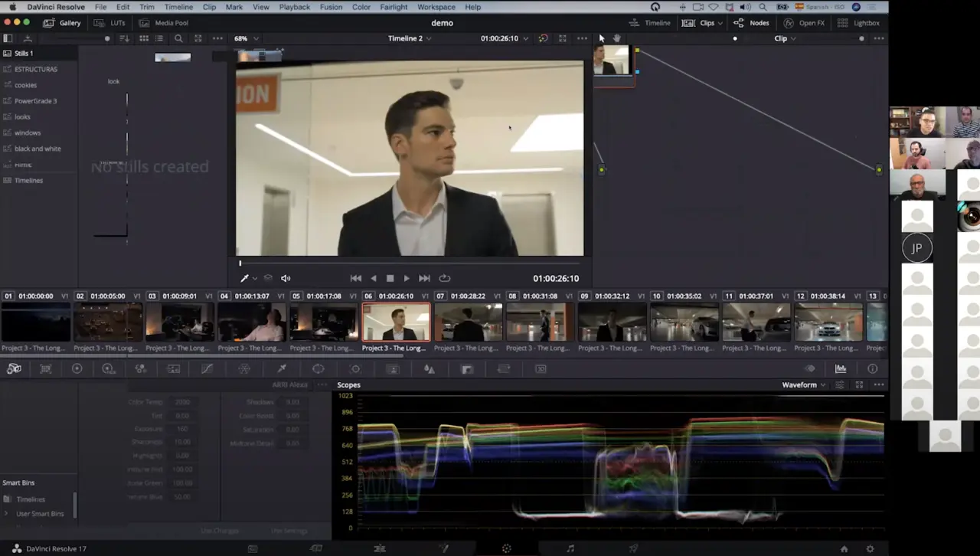Toggle loop playback in viewer
This screenshot has height=556, width=980.
444,278
